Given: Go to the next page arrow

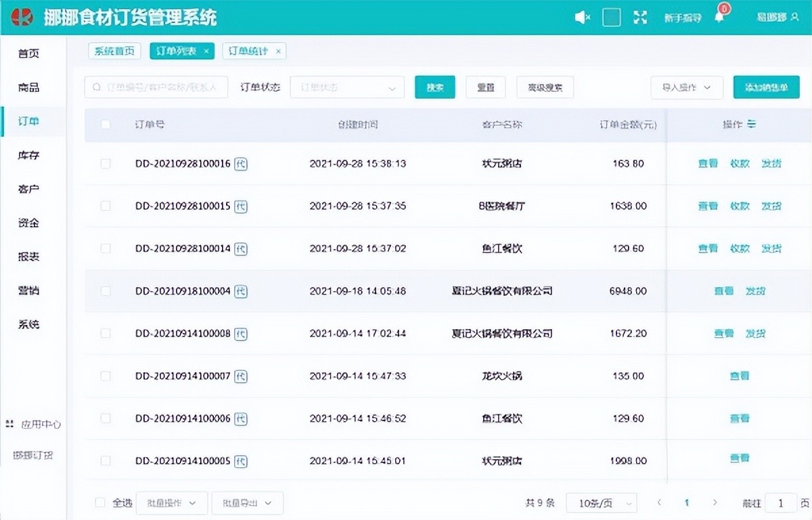Looking at the screenshot, I should (x=715, y=502).
